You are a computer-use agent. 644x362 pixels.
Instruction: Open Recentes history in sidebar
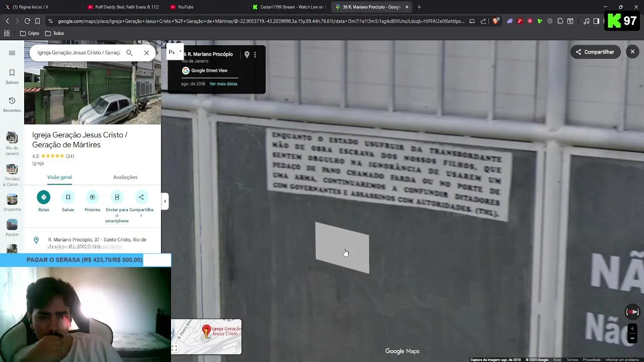coord(12,105)
